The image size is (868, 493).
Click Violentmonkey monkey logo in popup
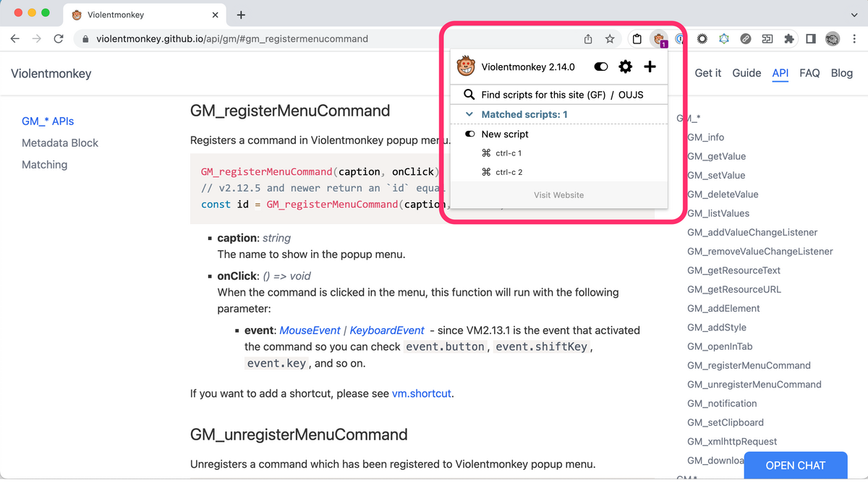(x=466, y=67)
